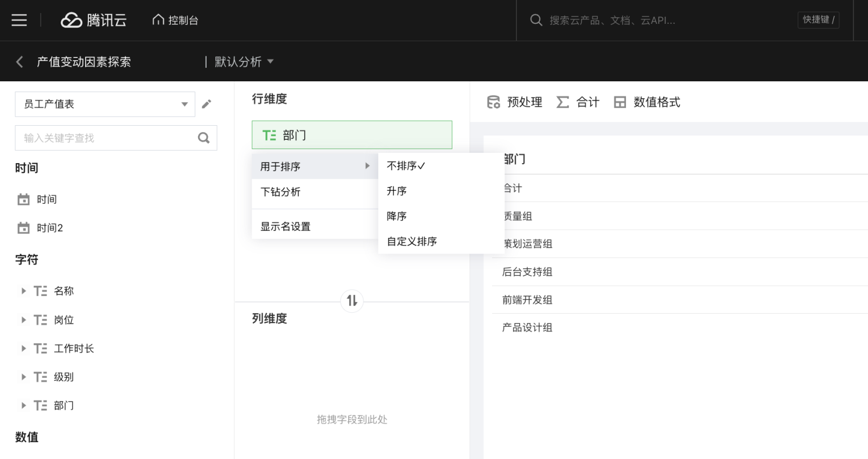The image size is (868, 459).
Task: Go to the 控制台 console home
Action: [x=175, y=20]
